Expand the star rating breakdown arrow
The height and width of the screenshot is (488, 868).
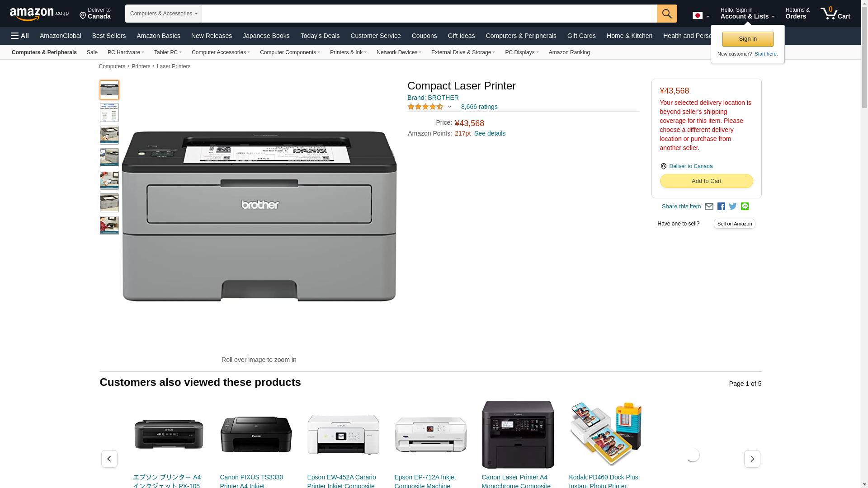click(449, 107)
